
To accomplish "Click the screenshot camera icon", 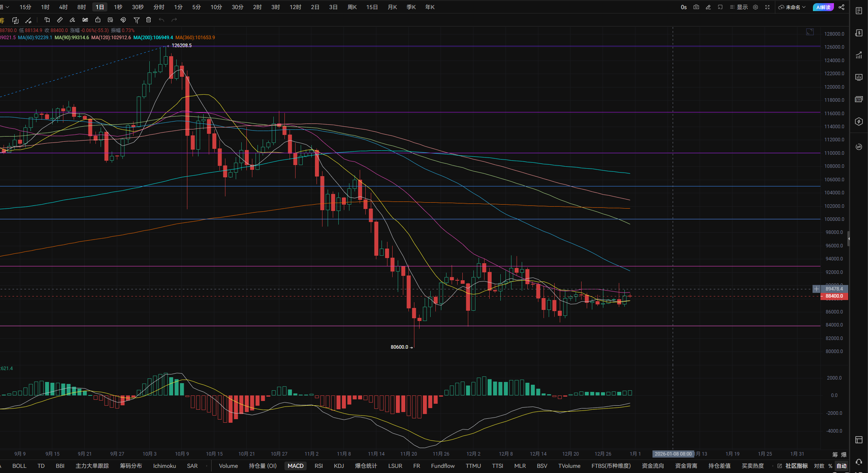I will pyautogui.click(x=696, y=7).
